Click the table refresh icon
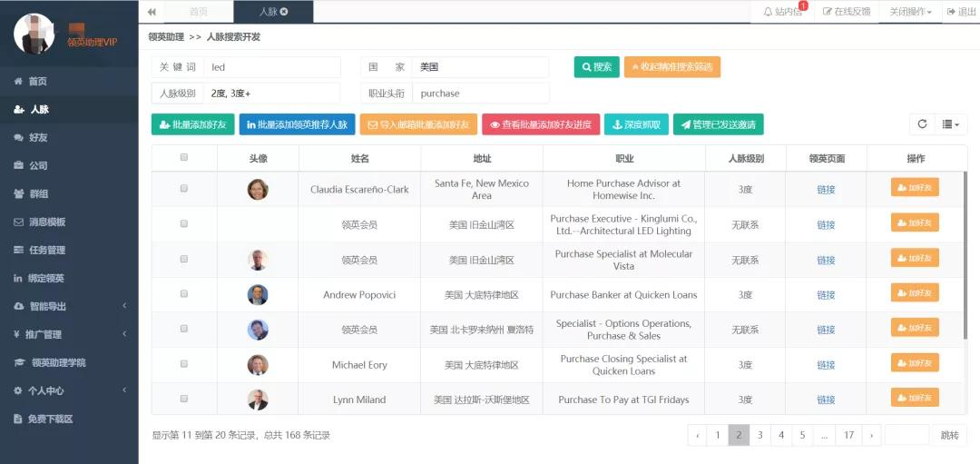This screenshot has height=464, width=980. coord(922,124)
